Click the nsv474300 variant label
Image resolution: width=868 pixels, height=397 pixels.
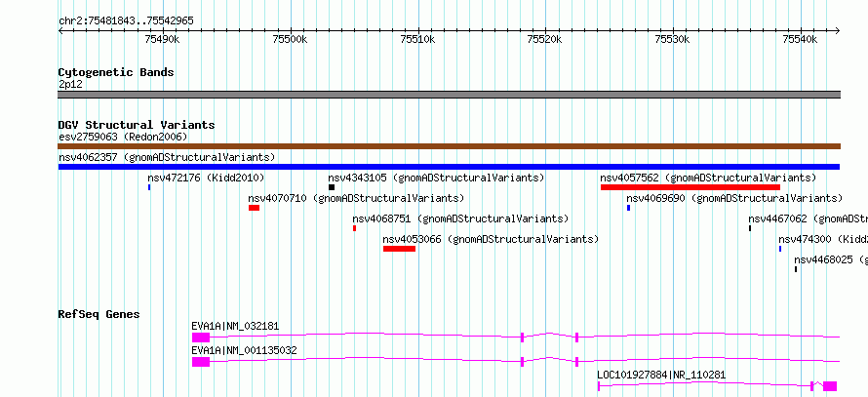tap(822, 239)
